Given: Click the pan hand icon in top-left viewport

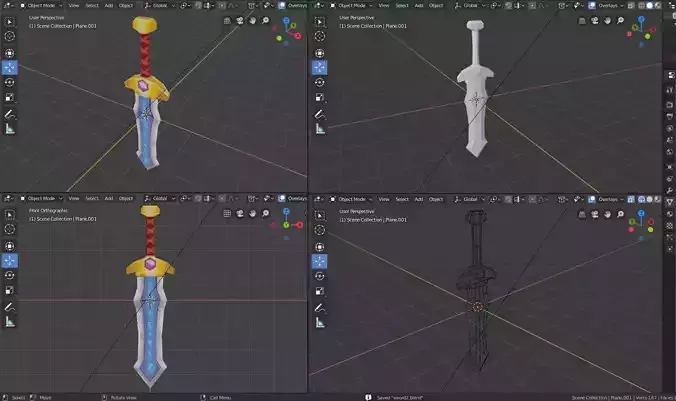Looking at the screenshot, I should 253,21.
